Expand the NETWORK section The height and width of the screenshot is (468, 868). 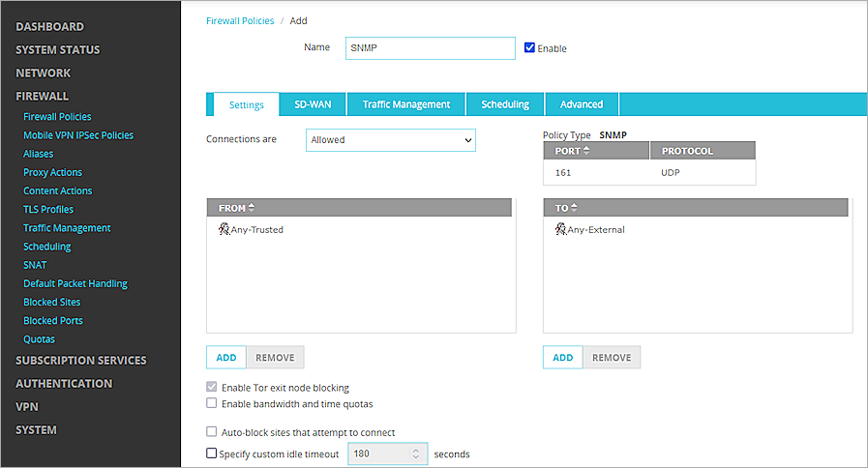44,73
